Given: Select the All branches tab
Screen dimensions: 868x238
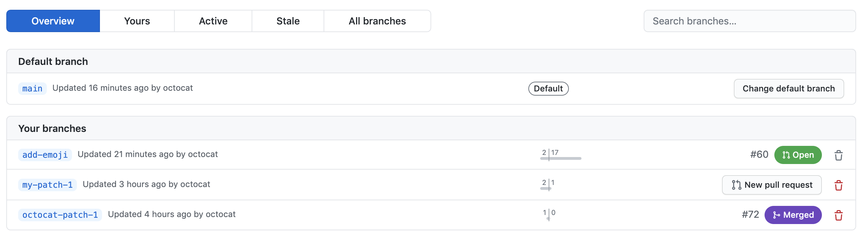Looking at the screenshot, I should 377,21.
